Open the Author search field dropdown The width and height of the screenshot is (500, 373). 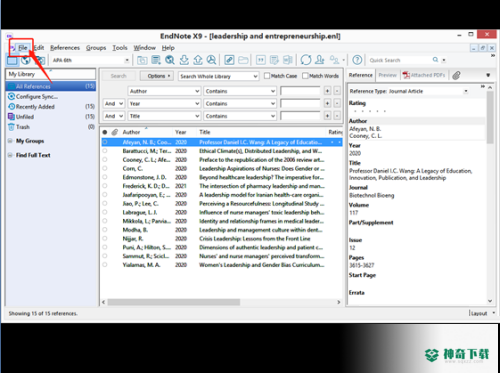(x=164, y=91)
